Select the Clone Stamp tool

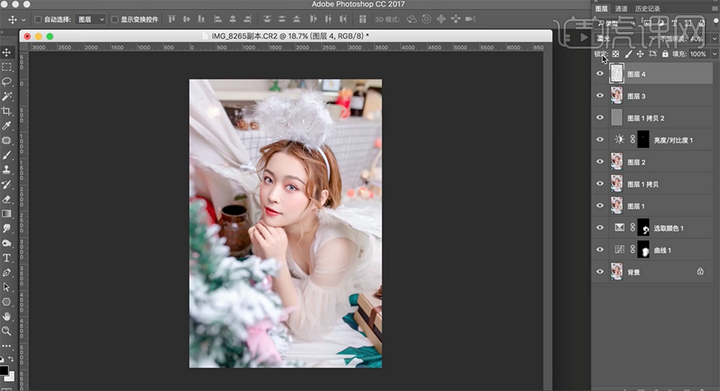pos(6,170)
